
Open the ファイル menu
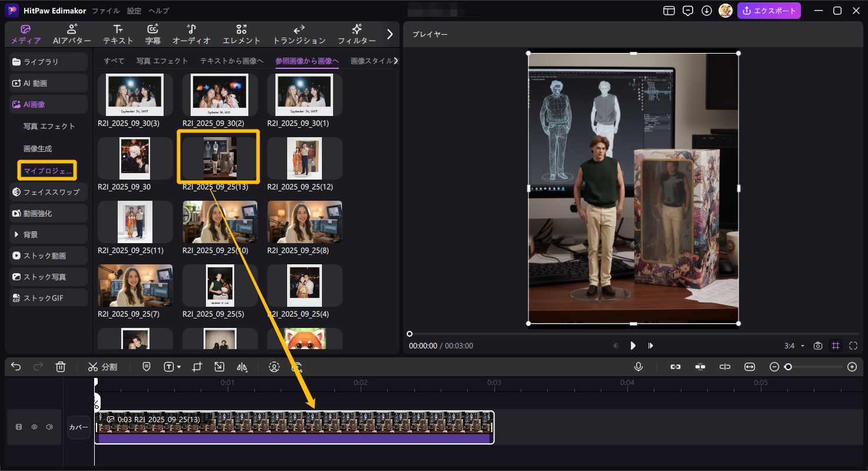pyautogui.click(x=106, y=11)
